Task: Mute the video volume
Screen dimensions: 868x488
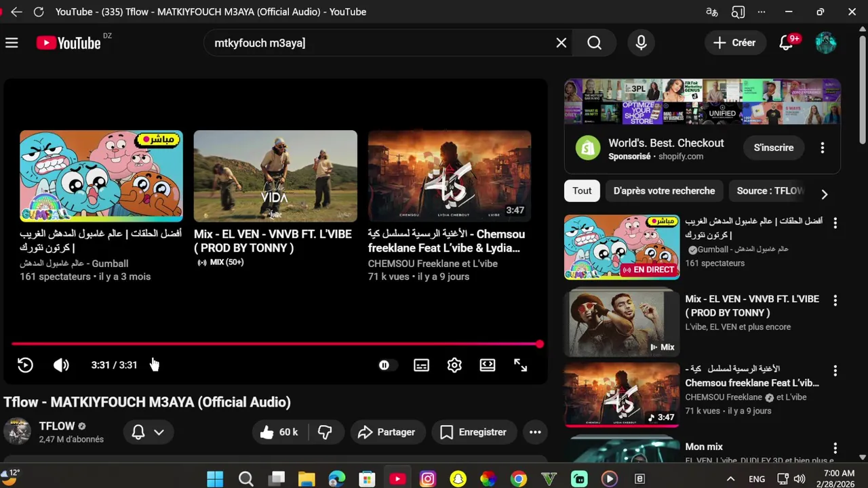Action: click(x=61, y=365)
